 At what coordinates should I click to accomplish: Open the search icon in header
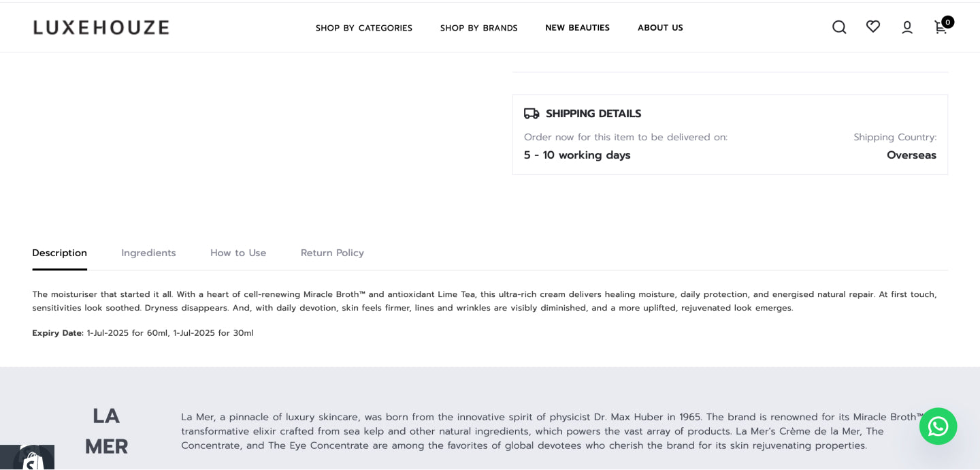[839, 27]
